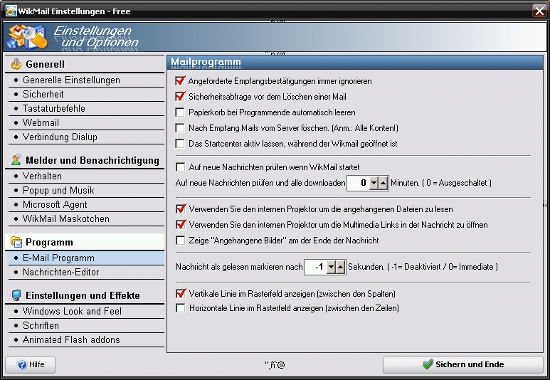
Task: Enable Papierkorb bei Programmende automatisch leeren
Action: point(180,112)
